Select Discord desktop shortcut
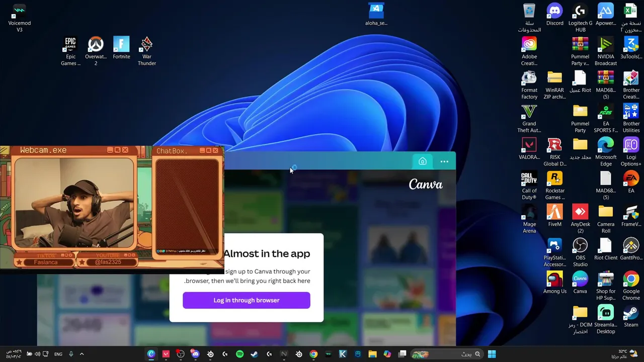This screenshot has width=644, height=362. point(555,15)
